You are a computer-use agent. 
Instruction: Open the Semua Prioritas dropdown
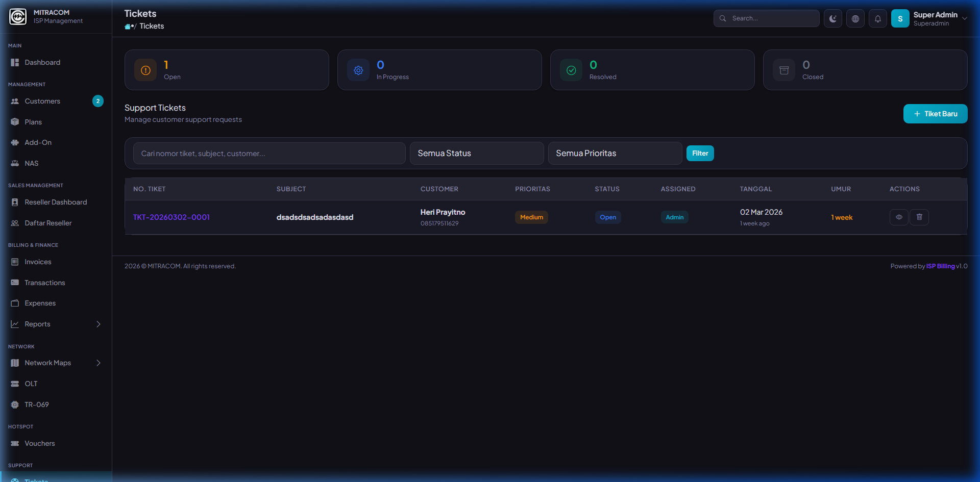(615, 154)
